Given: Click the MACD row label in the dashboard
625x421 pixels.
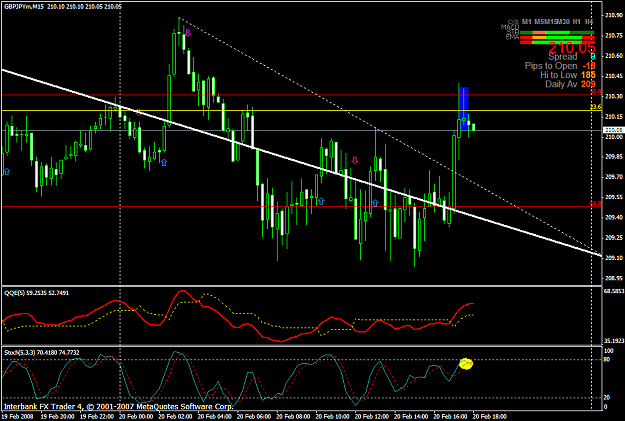Looking at the screenshot, I should coord(509,27).
